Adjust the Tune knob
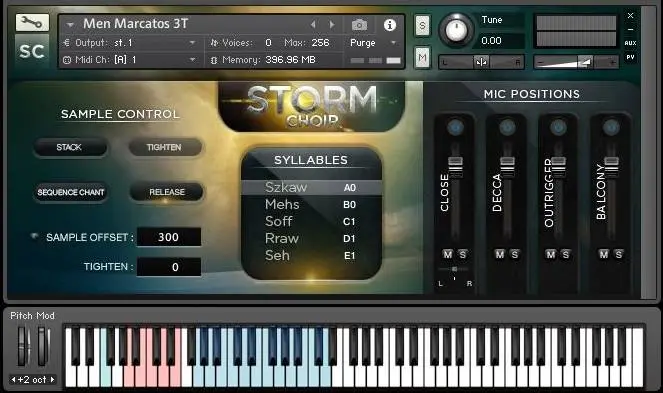This screenshot has width=663, height=393. (457, 30)
